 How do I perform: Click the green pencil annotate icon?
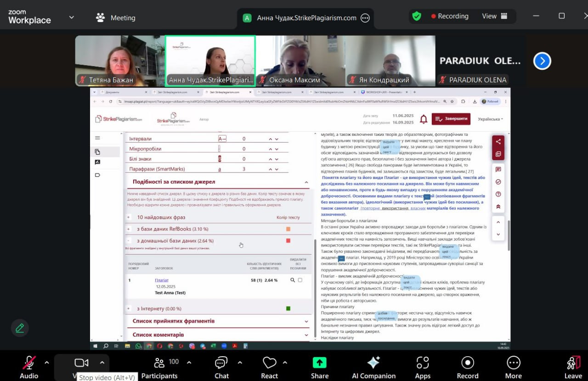click(x=20, y=328)
